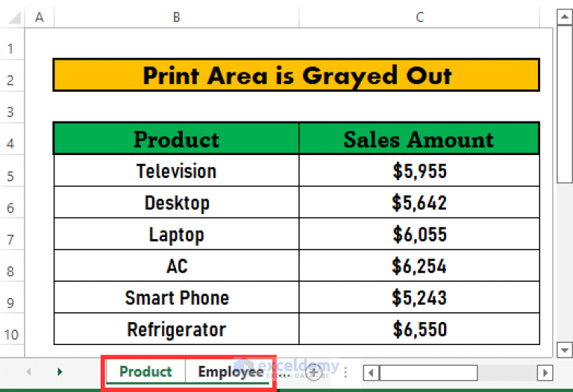
Task: Select row 2 header
Action: [12, 75]
